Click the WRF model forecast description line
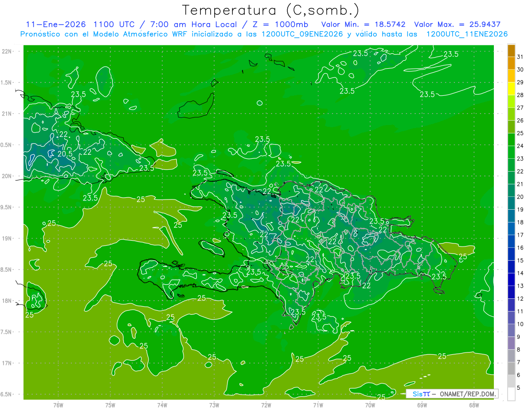This screenshot has height=411, width=532. tap(264, 34)
